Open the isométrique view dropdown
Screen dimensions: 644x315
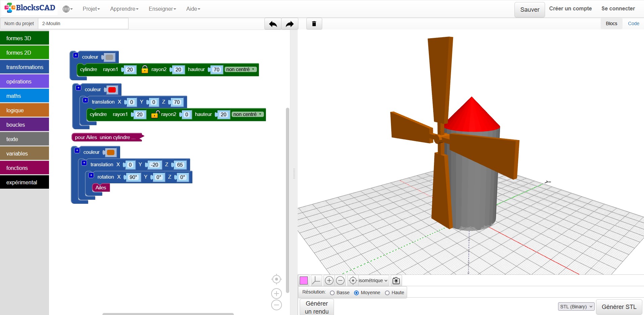point(373,280)
